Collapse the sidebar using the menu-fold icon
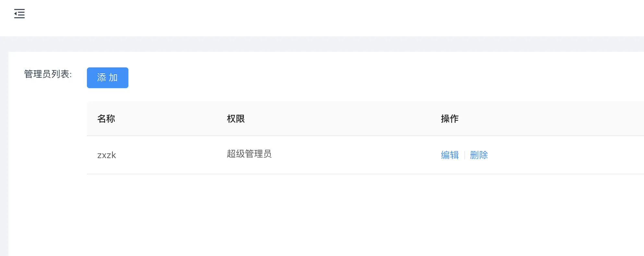This screenshot has height=256, width=644. click(19, 14)
